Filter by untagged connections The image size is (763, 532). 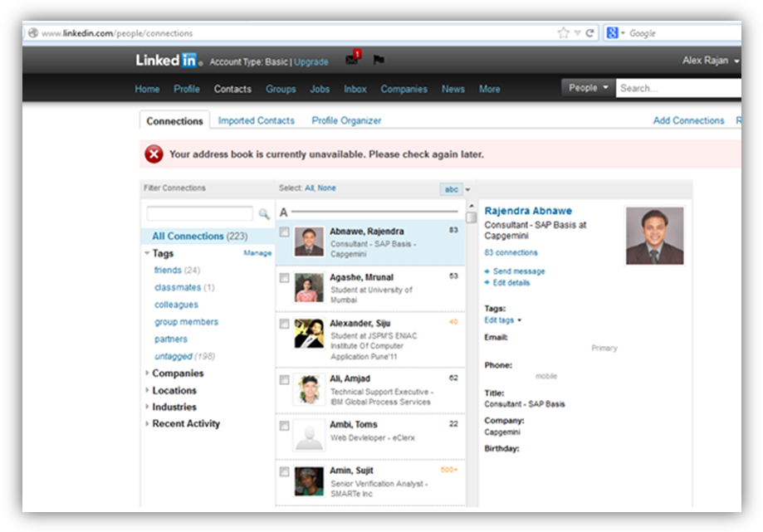pos(174,356)
